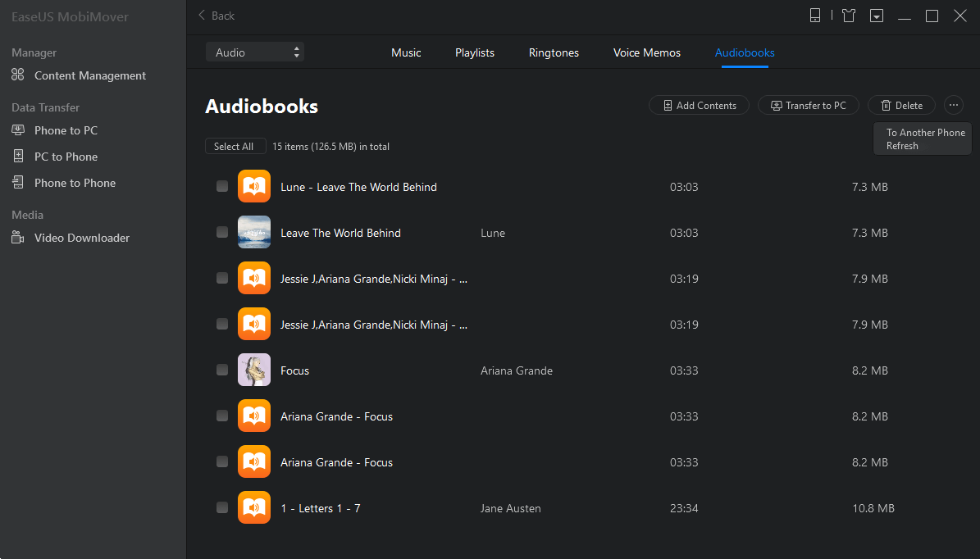Choose To Another Phone from menu
This screenshot has width=980, height=559.
[926, 133]
